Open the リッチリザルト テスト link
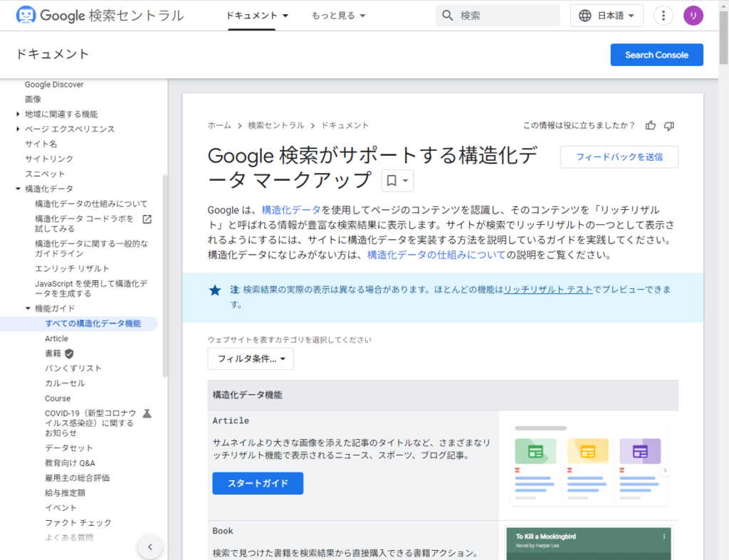The width and height of the screenshot is (729, 560). (x=547, y=290)
